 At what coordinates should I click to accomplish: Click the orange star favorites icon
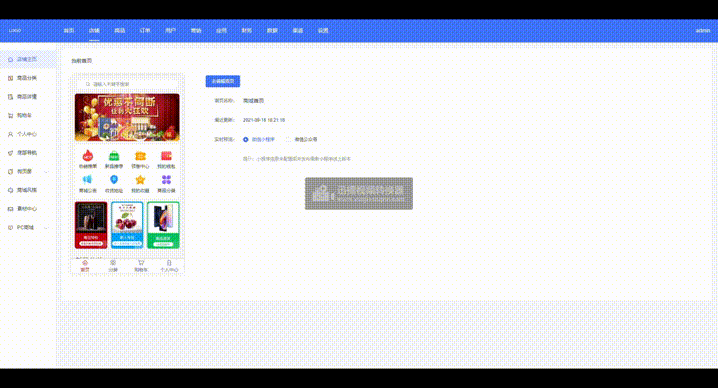140,180
